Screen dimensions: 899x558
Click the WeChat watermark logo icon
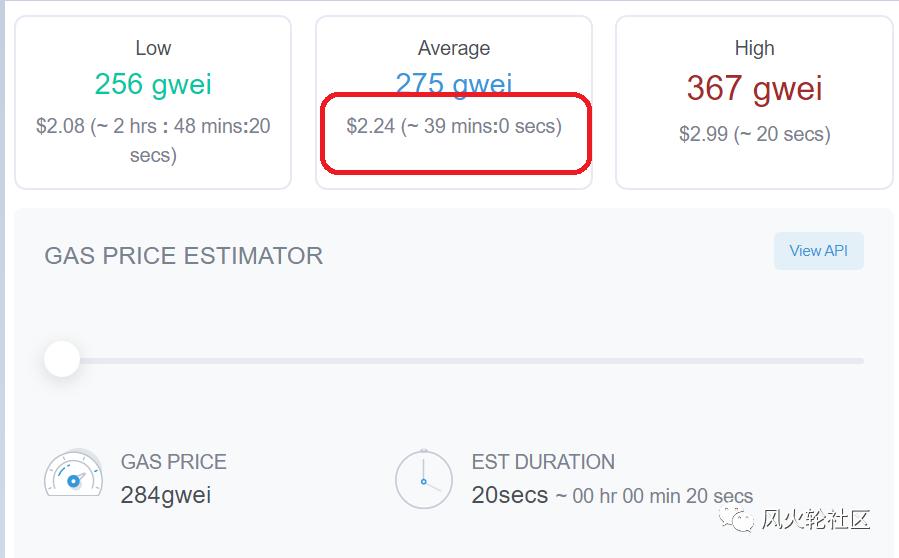click(740, 520)
